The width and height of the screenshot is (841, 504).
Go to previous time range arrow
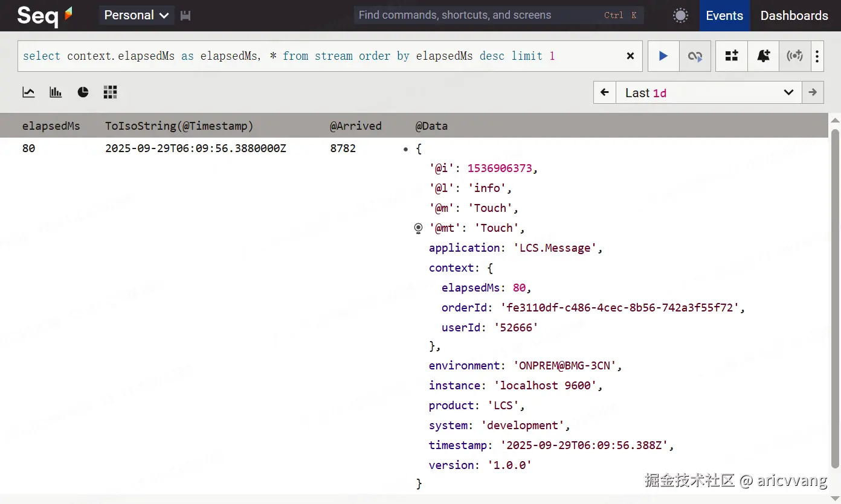click(605, 92)
